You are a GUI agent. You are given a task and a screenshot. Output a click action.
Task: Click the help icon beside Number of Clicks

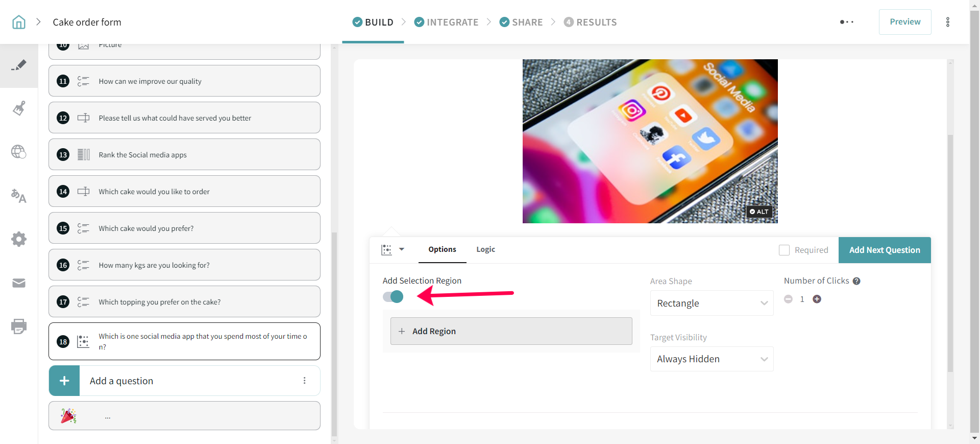[x=856, y=281]
